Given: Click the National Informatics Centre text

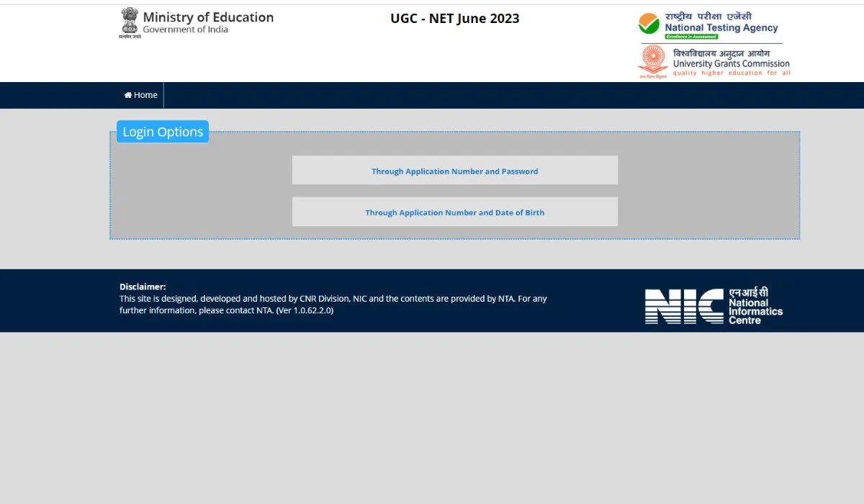Looking at the screenshot, I should (755, 311).
